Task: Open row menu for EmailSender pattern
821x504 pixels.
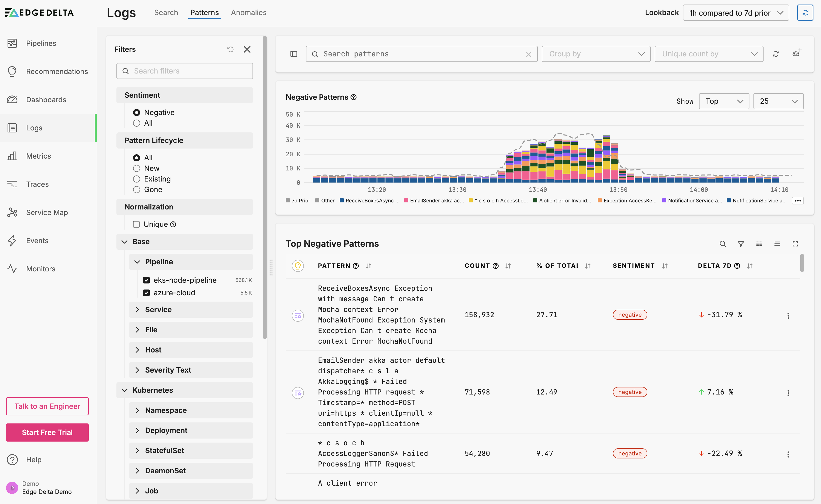Action: [788, 393]
